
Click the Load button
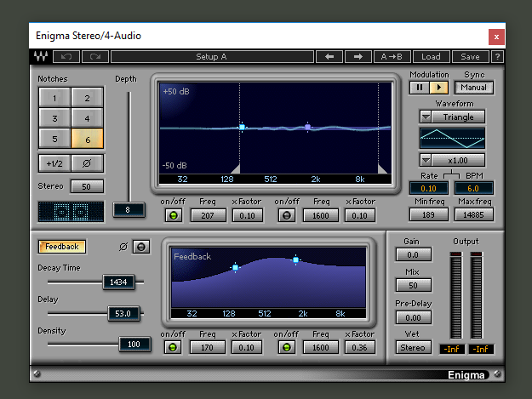click(x=431, y=57)
